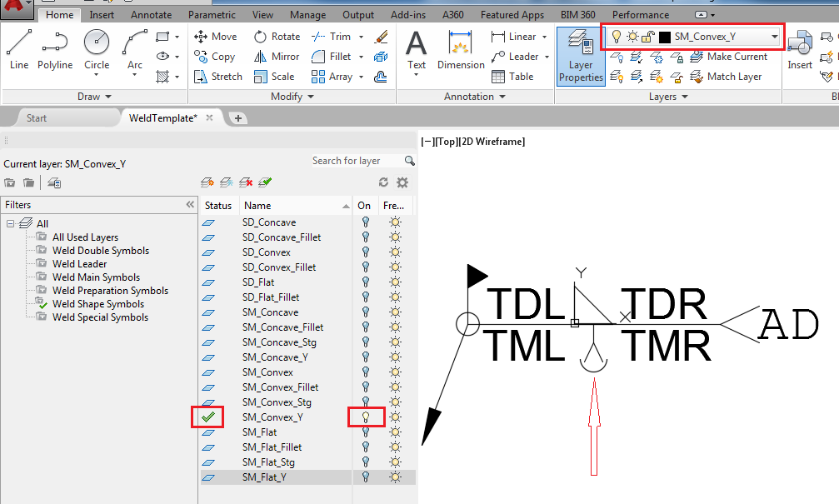Toggle On bulb for SD_Concave layer
This screenshot has width=839, height=504.
tap(366, 222)
